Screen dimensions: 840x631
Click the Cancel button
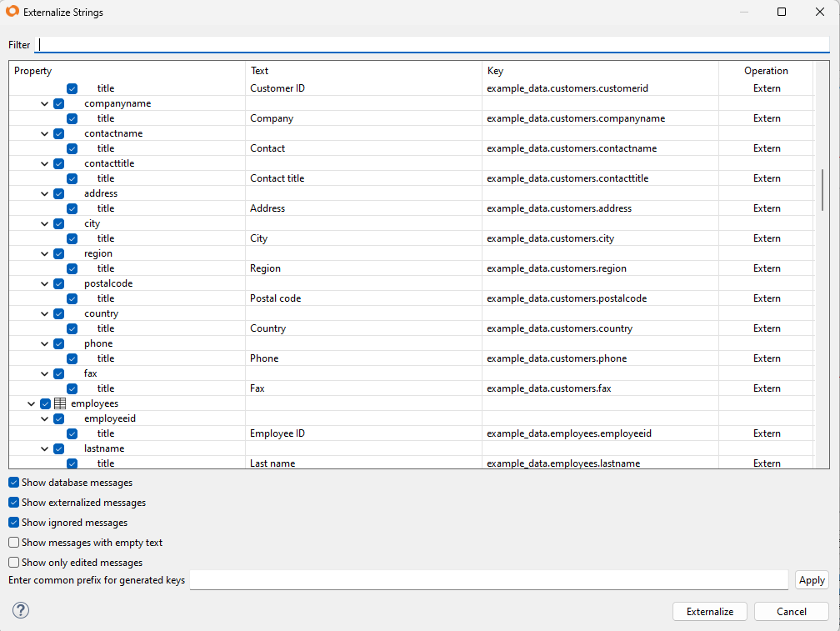(792, 611)
